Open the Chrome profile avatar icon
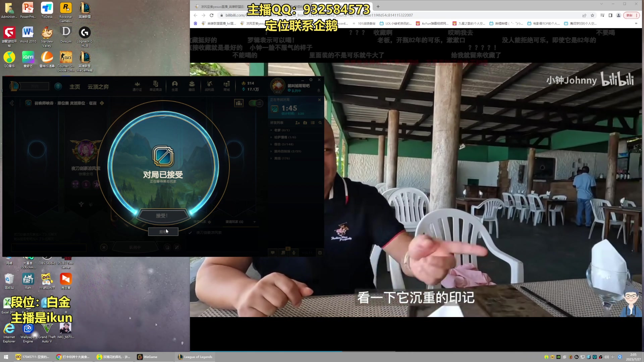 619,15
